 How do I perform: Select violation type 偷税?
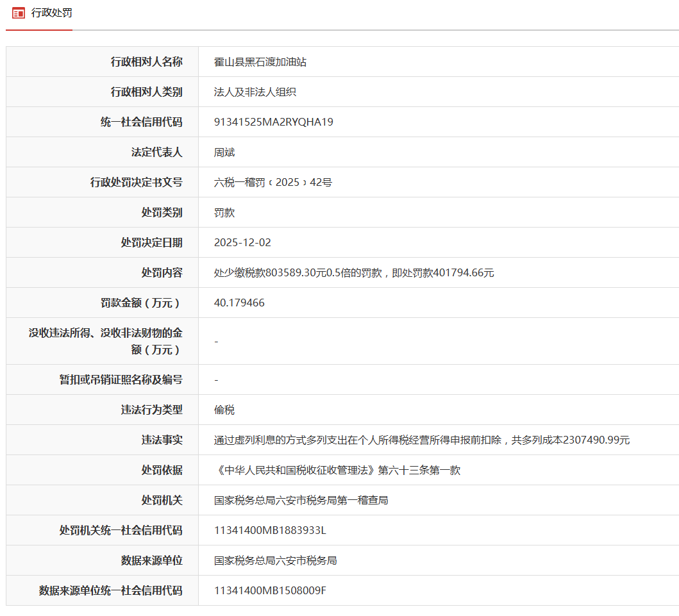coord(222,410)
